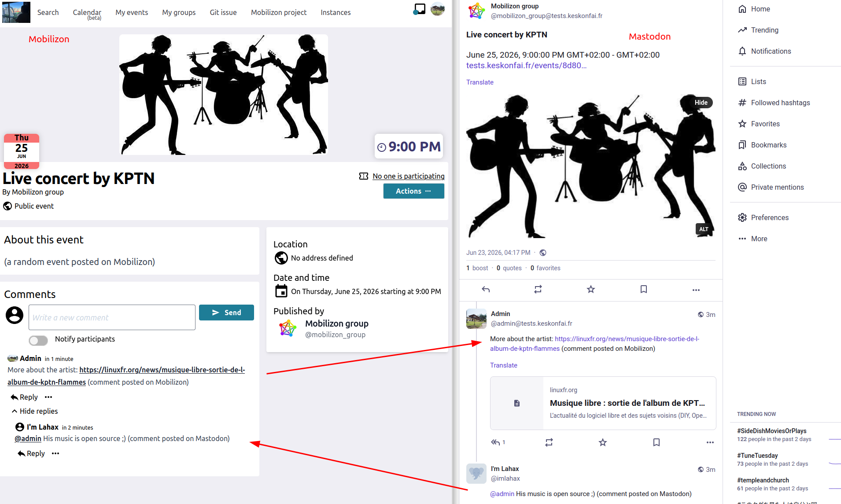This screenshot has height=504, width=841.
Task: Open the Git issue nav link
Action: [223, 12]
